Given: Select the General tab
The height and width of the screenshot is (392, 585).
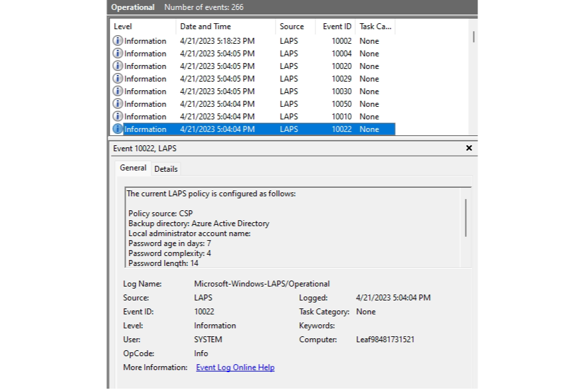Looking at the screenshot, I should [133, 168].
